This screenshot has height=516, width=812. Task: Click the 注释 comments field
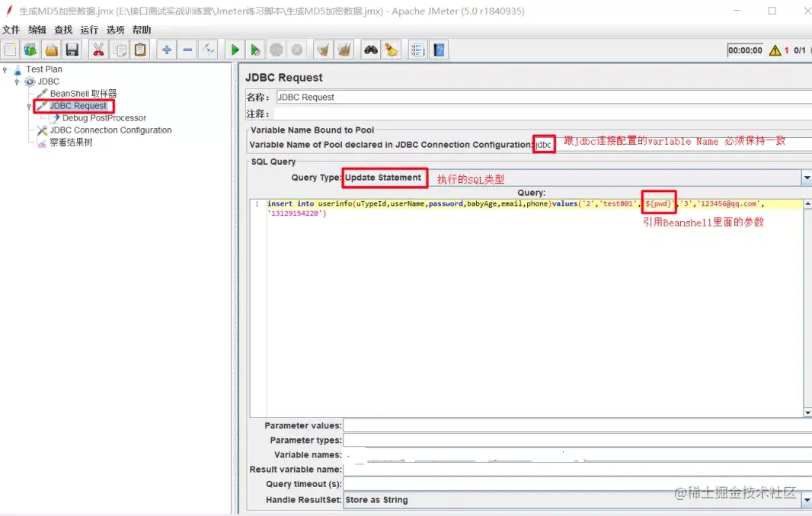click(x=544, y=114)
